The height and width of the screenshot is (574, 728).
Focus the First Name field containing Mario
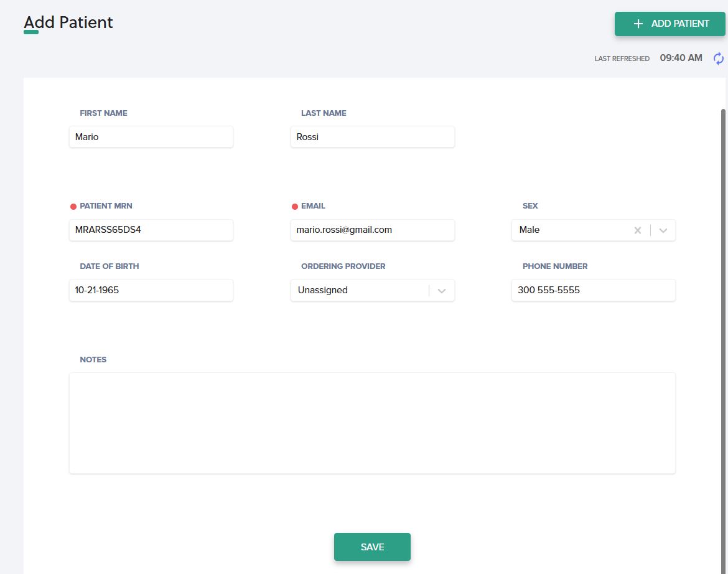(x=151, y=137)
